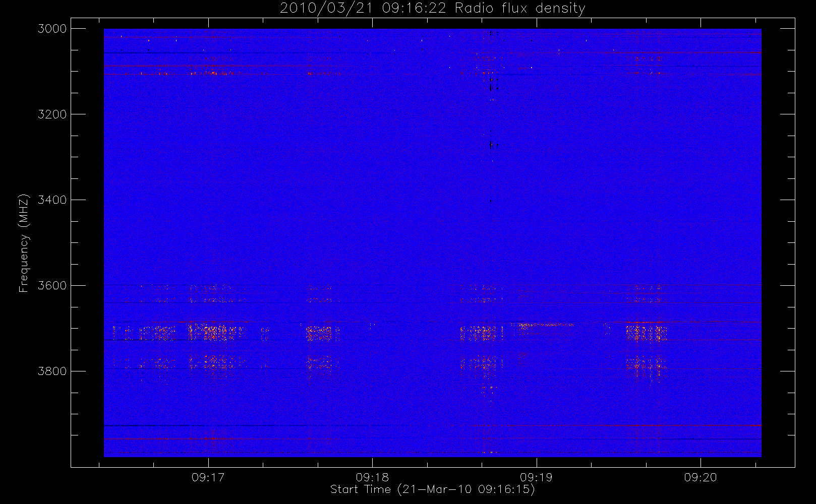816x504 pixels.
Task: Click the 3800 frequency tick label
Action: [x=52, y=371]
